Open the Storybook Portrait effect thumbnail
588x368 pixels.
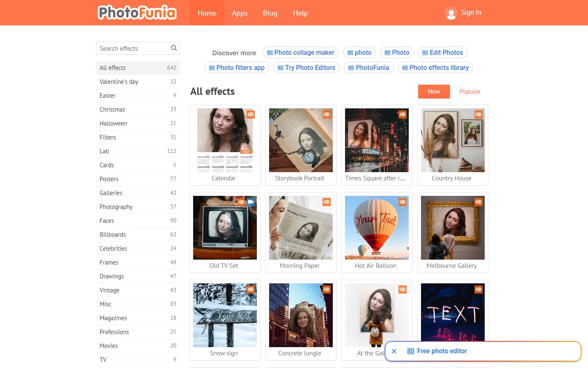301,140
